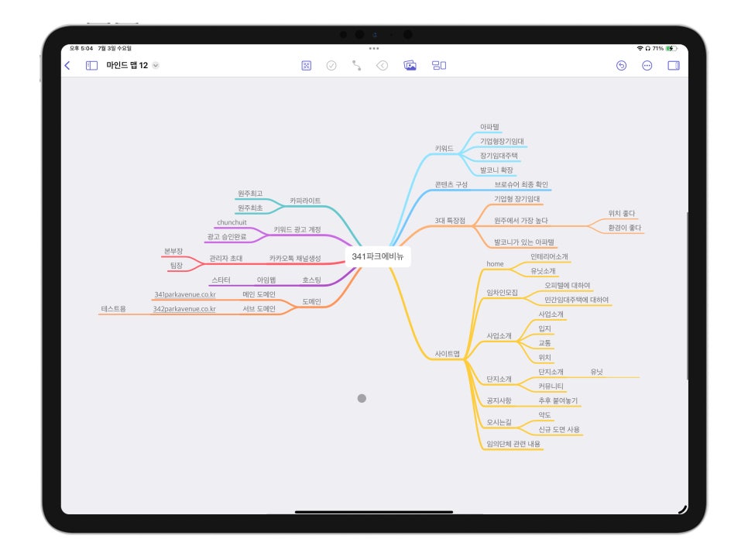Click the layout style icon
The image size is (748, 560).
[439, 65]
